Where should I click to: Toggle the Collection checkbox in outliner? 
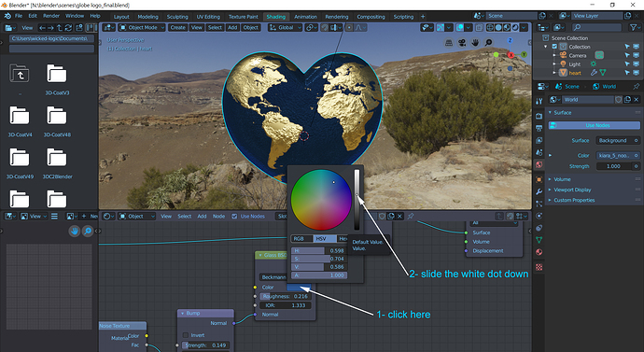click(x=554, y=47)
